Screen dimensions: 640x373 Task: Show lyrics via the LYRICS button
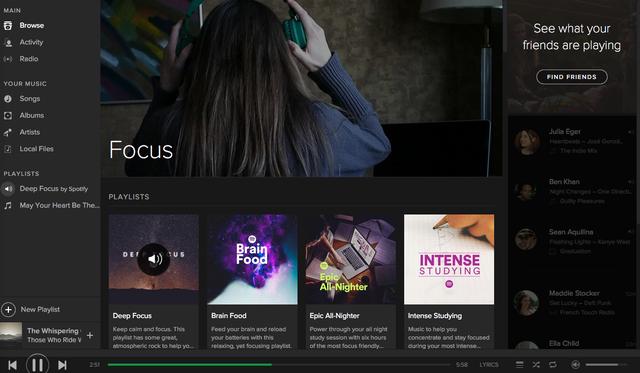489,364
